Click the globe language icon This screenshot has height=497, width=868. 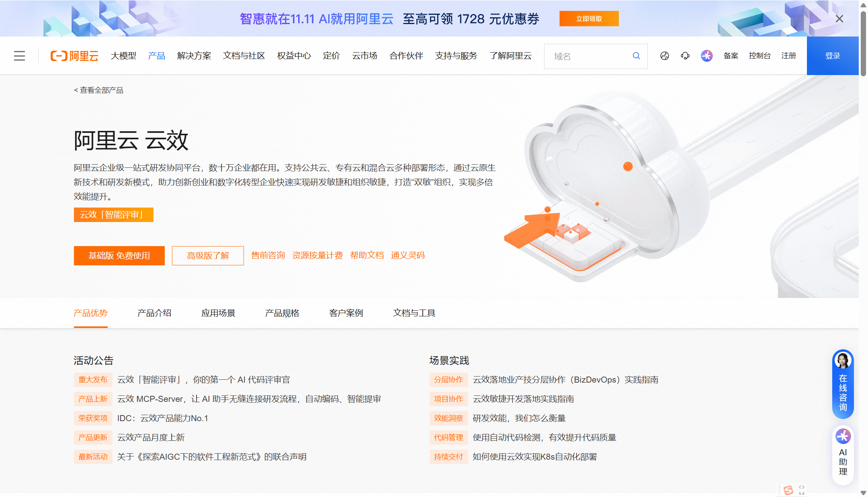click(665, 56)
